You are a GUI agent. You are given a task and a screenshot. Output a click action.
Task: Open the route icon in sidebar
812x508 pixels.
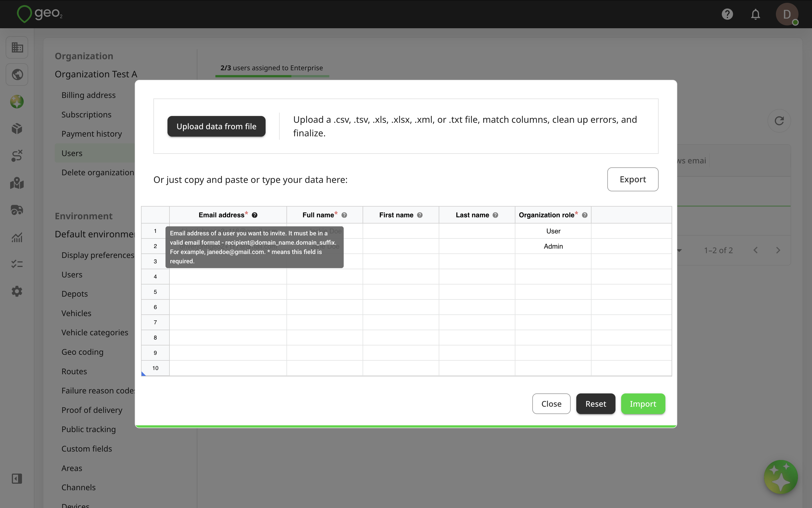pos(17,156)
